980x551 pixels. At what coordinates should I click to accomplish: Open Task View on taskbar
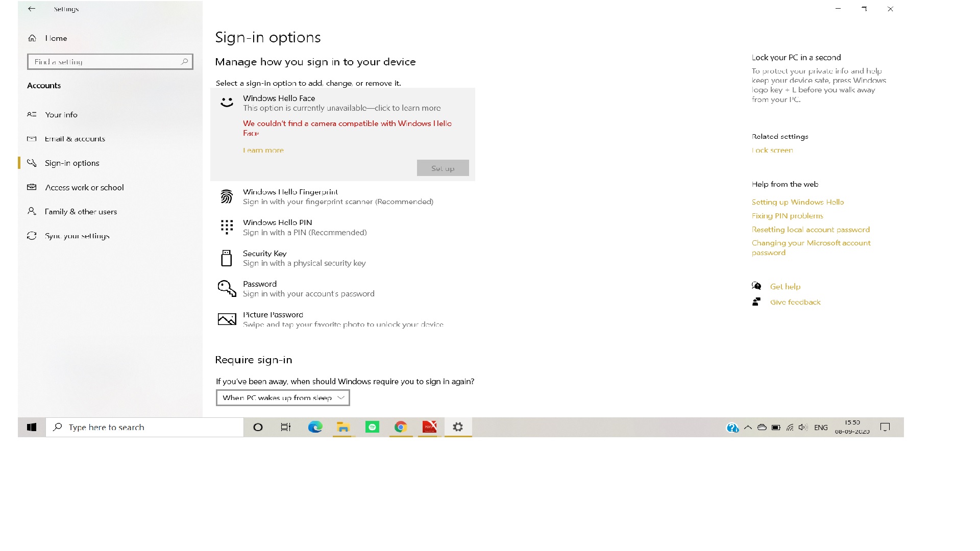click(286, 428)
